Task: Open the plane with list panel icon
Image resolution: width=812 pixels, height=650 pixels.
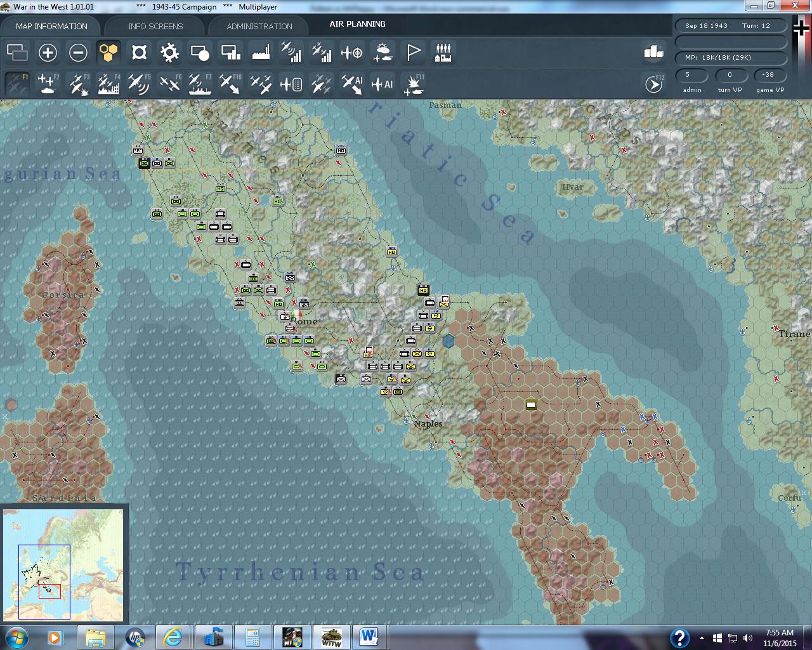Action: click(291, 84)
